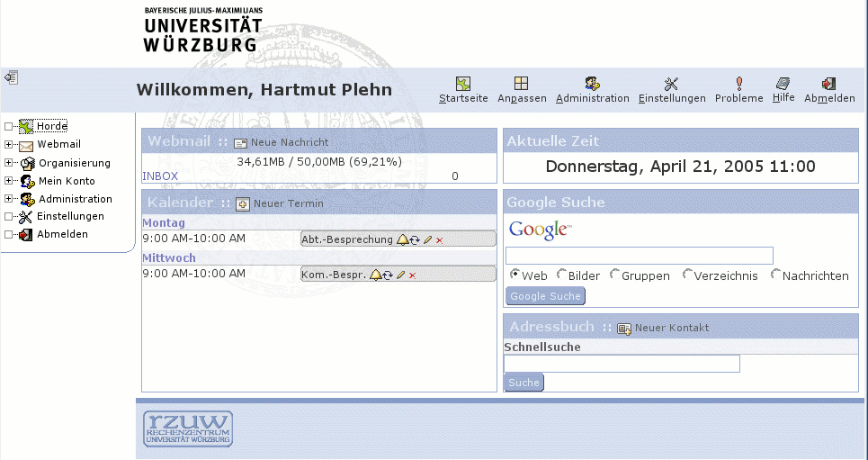Click the Schnellsuche address book input field
Image resolution: width=868 pixels, height=460 pixels.
click(621, 364)
